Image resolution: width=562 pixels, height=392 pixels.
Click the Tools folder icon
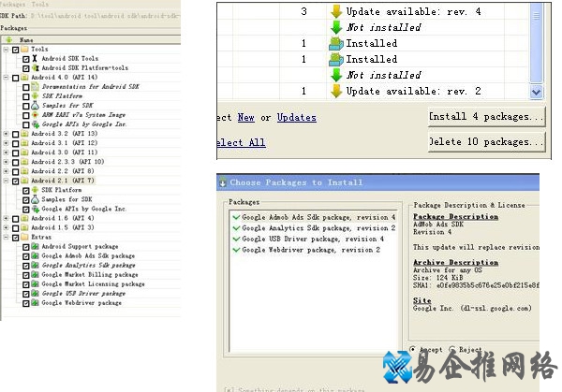click(x=24, y=49)
